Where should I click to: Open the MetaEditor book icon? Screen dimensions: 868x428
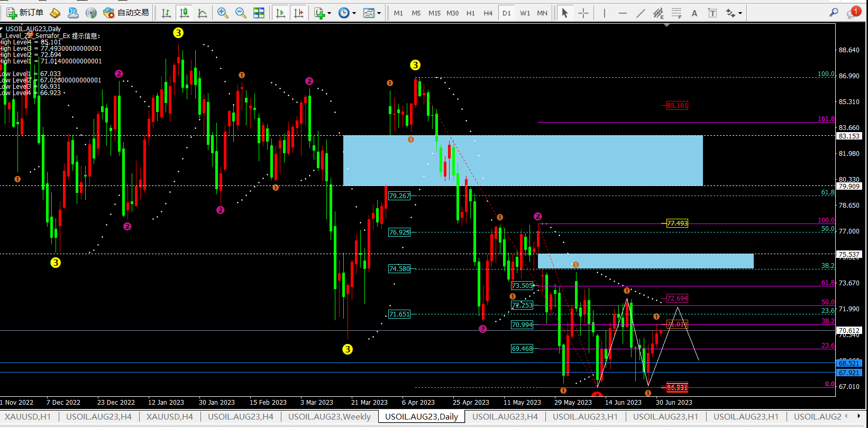[55, 13]
